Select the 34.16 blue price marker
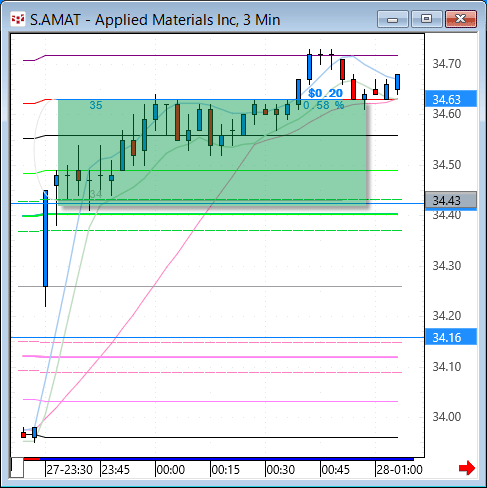 pyautogui.click(x=451, y=337)
